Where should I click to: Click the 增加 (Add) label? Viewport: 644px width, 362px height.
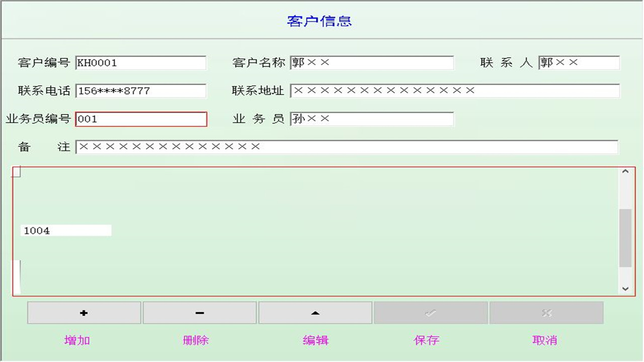coord(76,340)
